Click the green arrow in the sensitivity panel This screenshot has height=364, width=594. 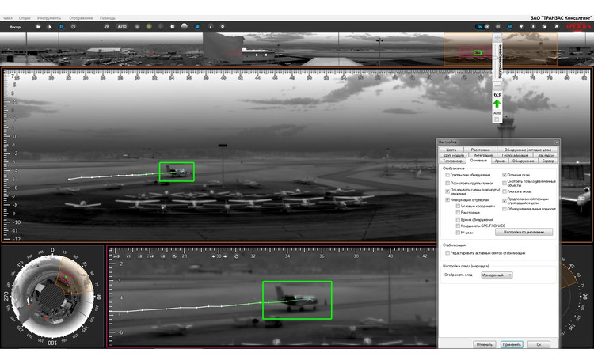(497, 104)
